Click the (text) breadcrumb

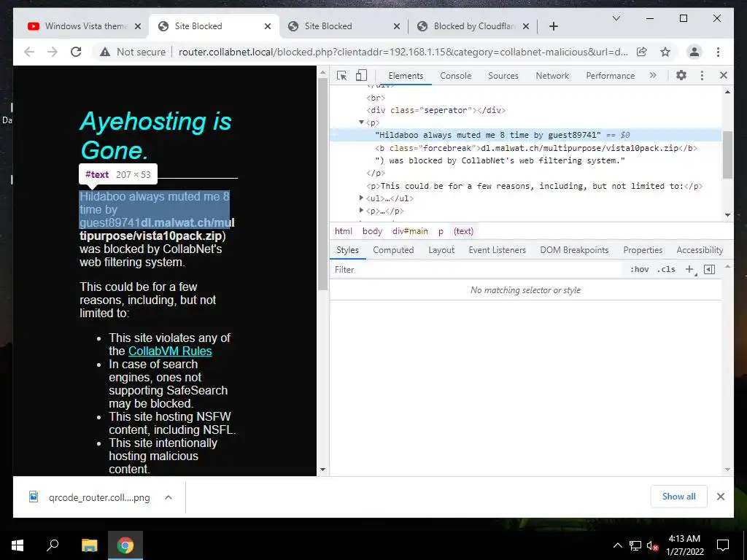click(463, 231)
